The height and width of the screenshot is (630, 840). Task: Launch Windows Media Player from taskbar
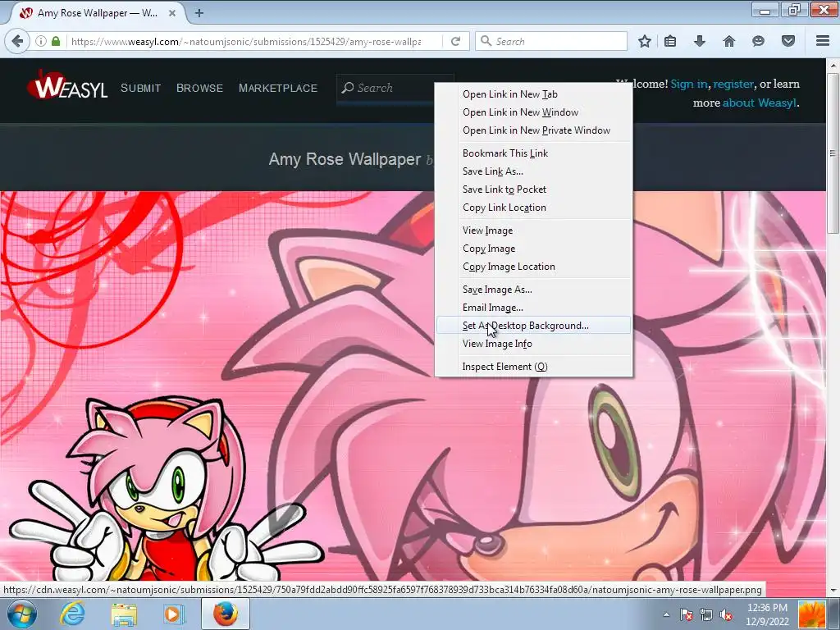coord(172,614)
